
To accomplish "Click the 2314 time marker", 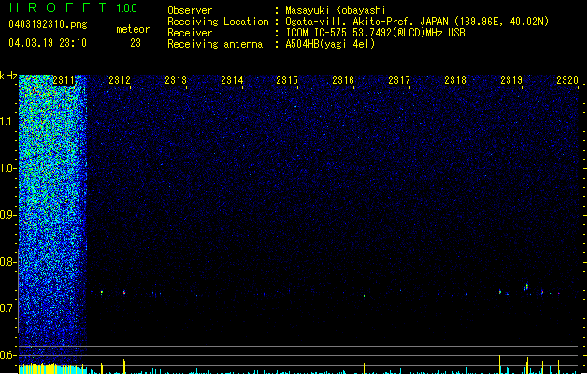I will 232,80.
